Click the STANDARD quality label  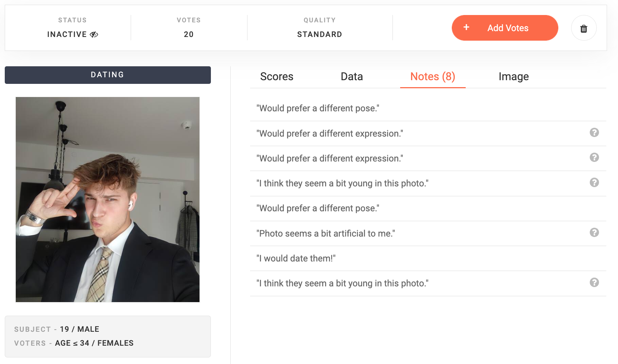click(320, 34)
